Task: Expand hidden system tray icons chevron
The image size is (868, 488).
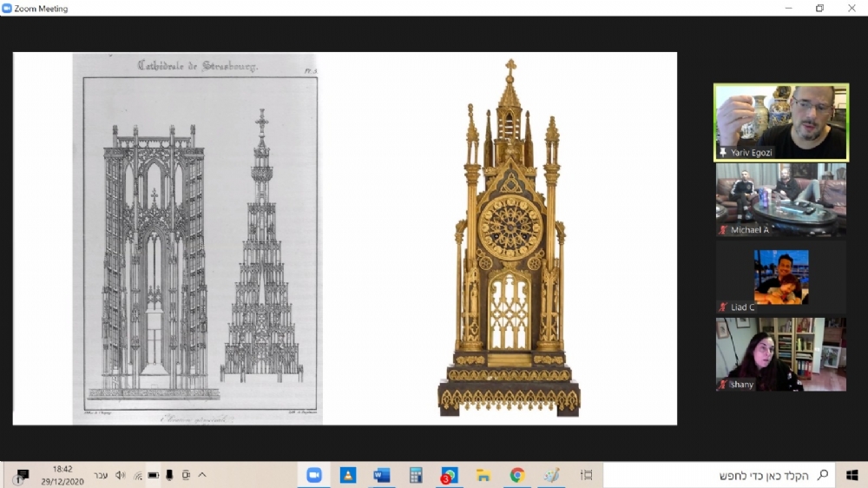Action: (202, 475)
